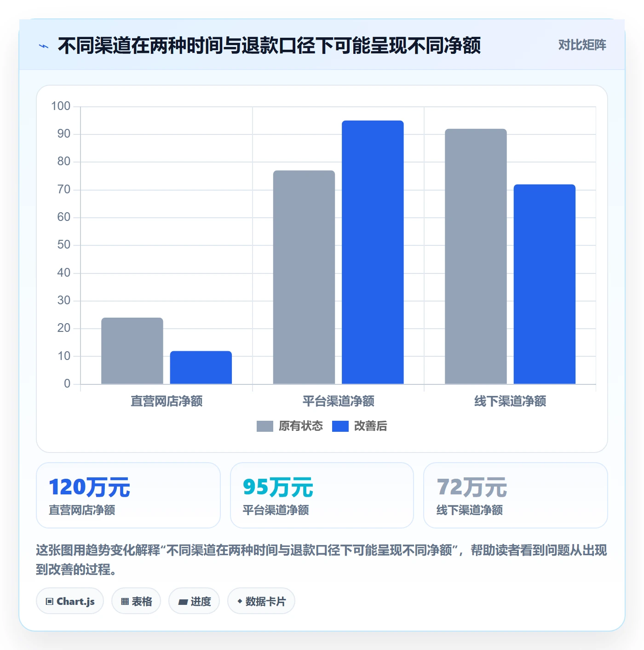Click the gray 原有状态 legend swatch
The width and height of the screenshot is (644, 650).
[x=264, y=426]
